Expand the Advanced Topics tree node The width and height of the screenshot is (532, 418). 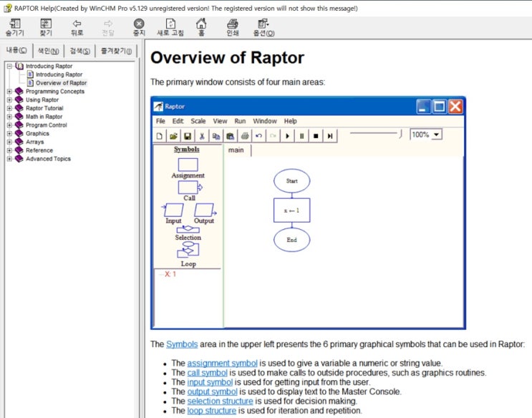click(x=9, y=159)
